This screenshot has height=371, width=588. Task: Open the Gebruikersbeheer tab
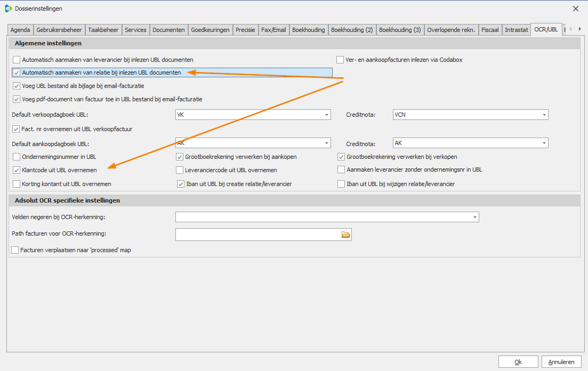[59, 30]
